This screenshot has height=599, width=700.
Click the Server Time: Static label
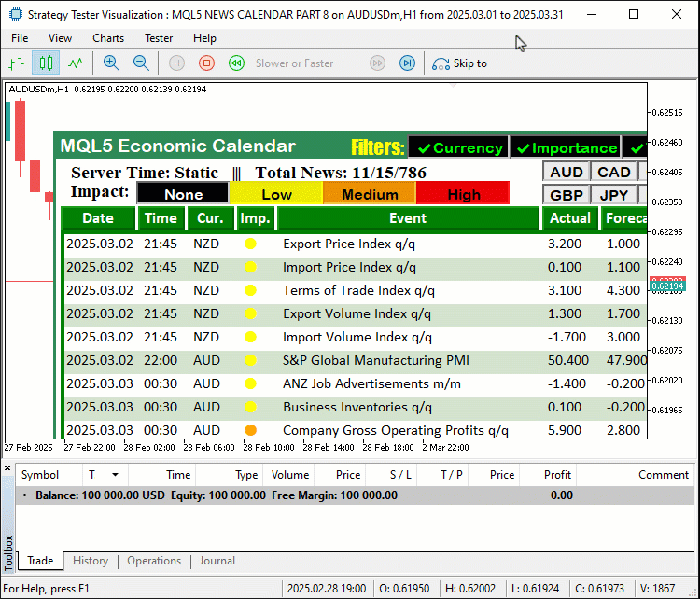[145, 173]
